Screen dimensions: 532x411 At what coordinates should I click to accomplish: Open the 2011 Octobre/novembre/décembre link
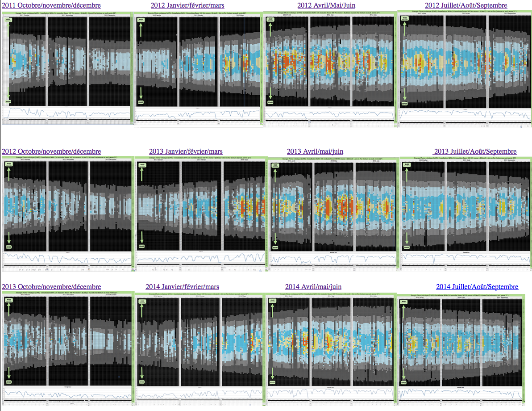51,6
